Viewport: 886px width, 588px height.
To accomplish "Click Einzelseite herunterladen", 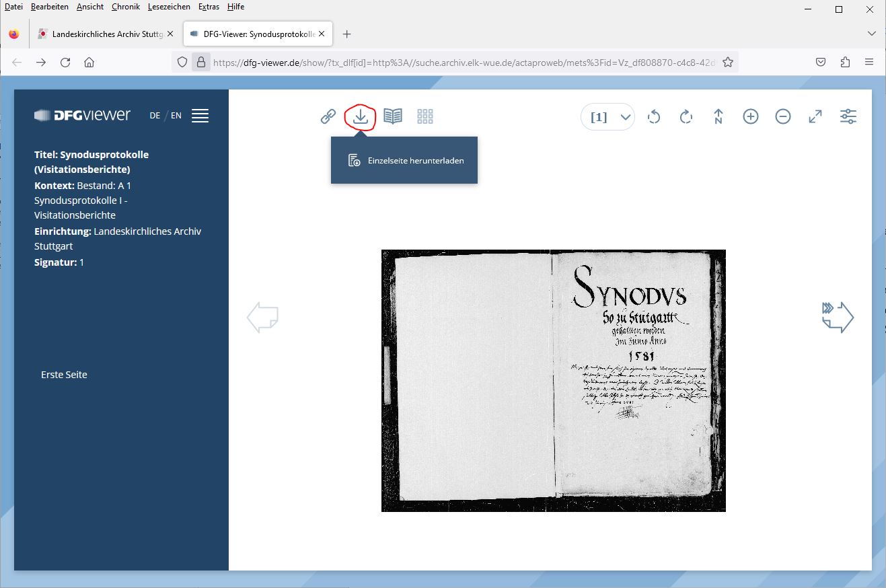I will (415, 161).
